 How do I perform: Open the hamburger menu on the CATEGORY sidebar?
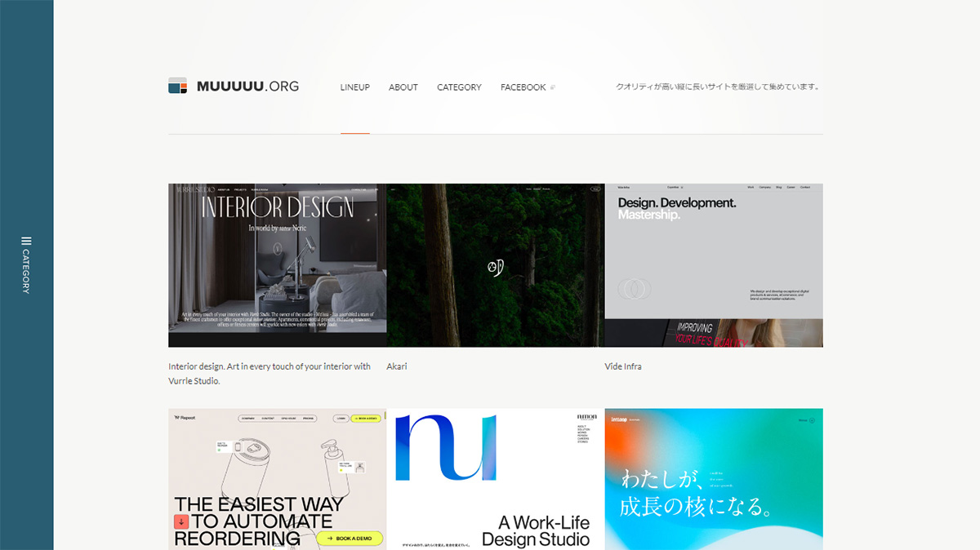[x=24, y=241]
